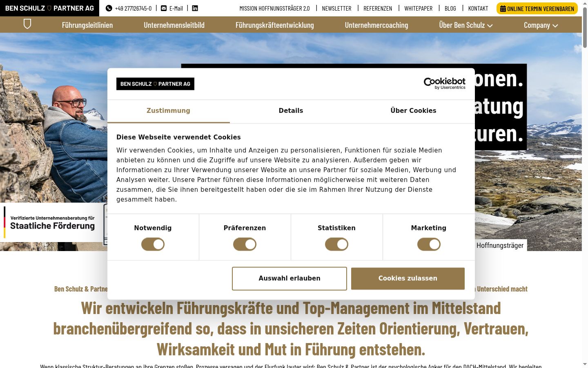Screen dimensions: 588x368
Task: Switch to the Details tab
Action: [x=291, y=111]
